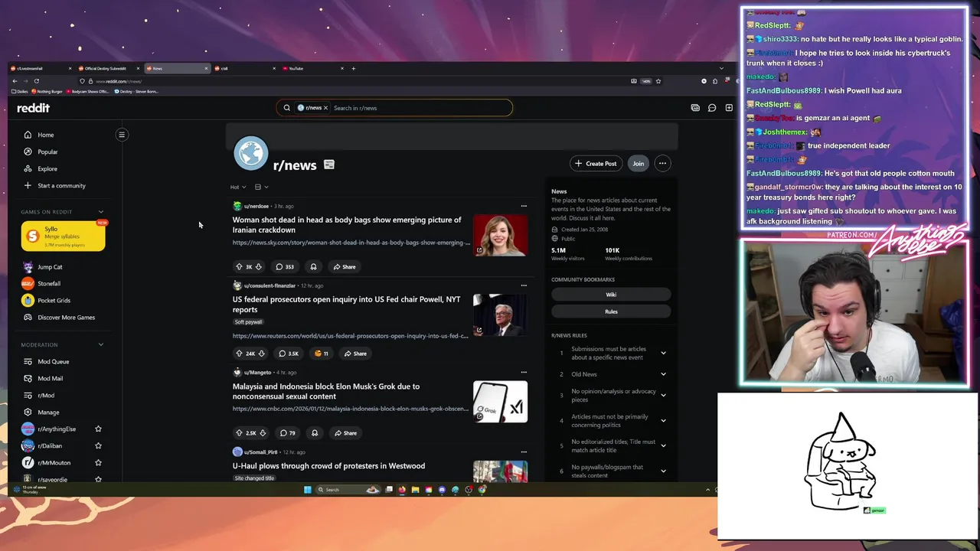Open a new browser tab
980x551 pixels.
pos(353,68)
